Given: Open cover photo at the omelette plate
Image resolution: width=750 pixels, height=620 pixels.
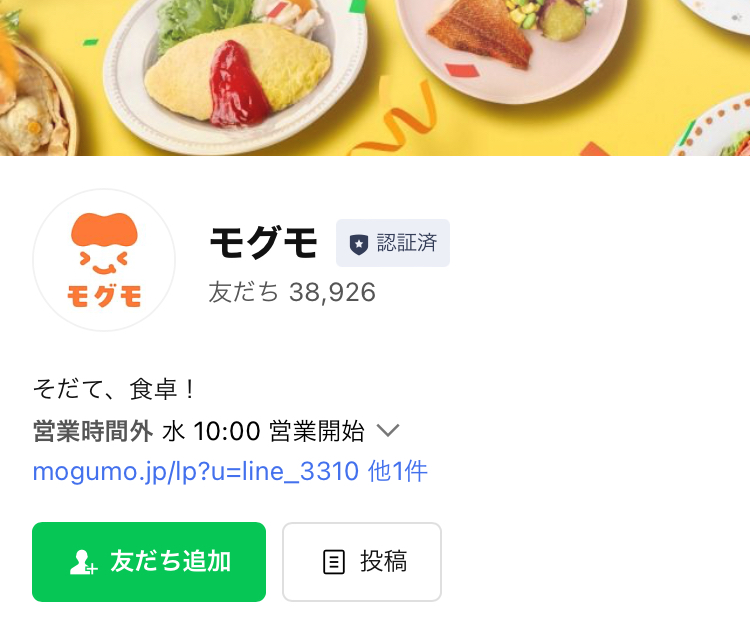Looking at the screenshot, I should 234,77.
